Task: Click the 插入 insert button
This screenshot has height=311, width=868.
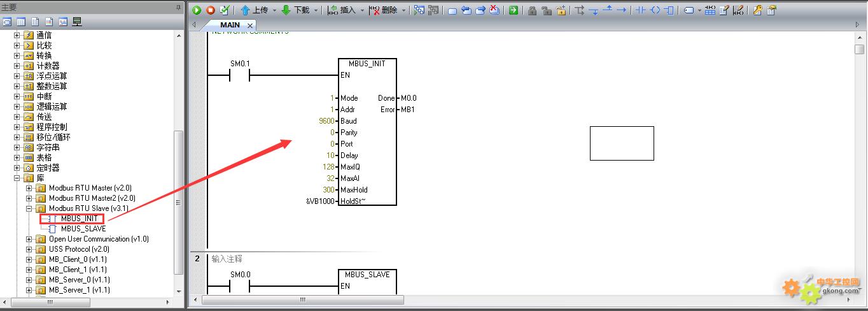Action: tap(342, 10)
